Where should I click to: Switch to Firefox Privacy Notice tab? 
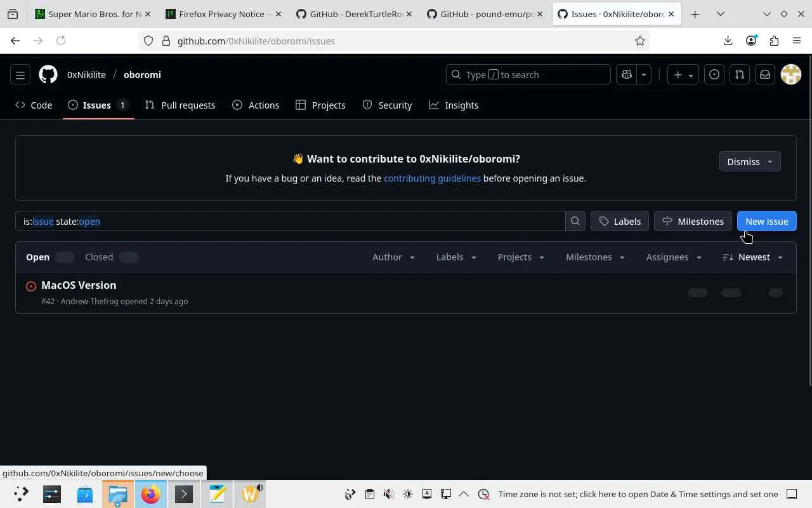coord(223,14)
